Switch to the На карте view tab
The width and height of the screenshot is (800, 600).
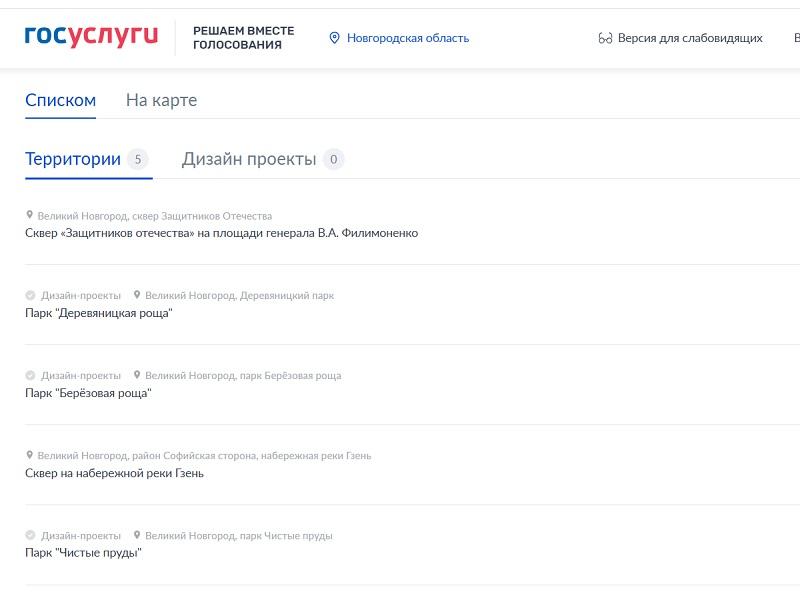point(161,101)
